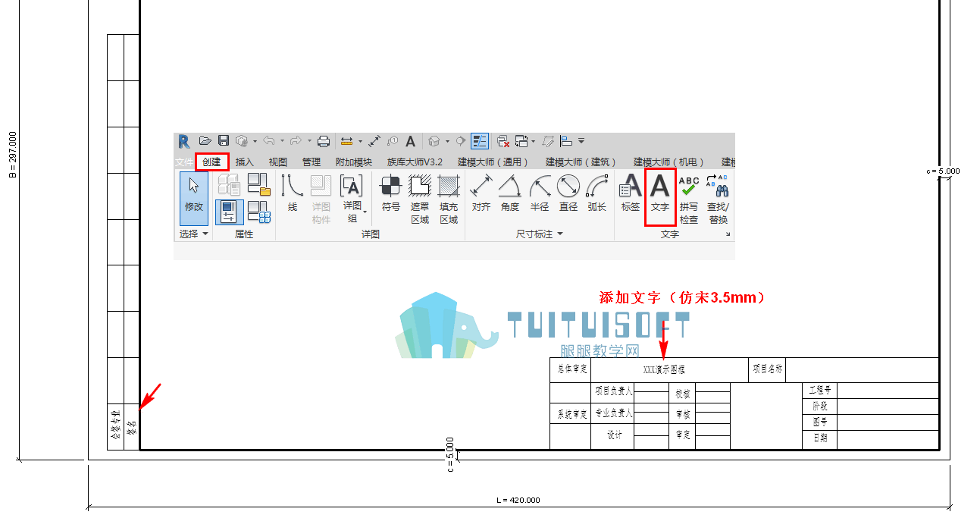The width and height of the screenshot is (980, 518).
Task: Open the Measure tool dropdown arrow
Action: [x=360, y=141]
